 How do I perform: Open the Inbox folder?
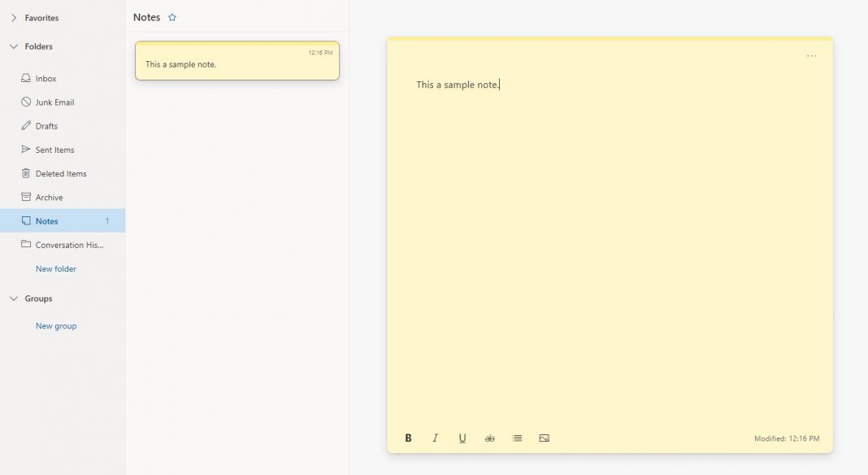[45, 78]
